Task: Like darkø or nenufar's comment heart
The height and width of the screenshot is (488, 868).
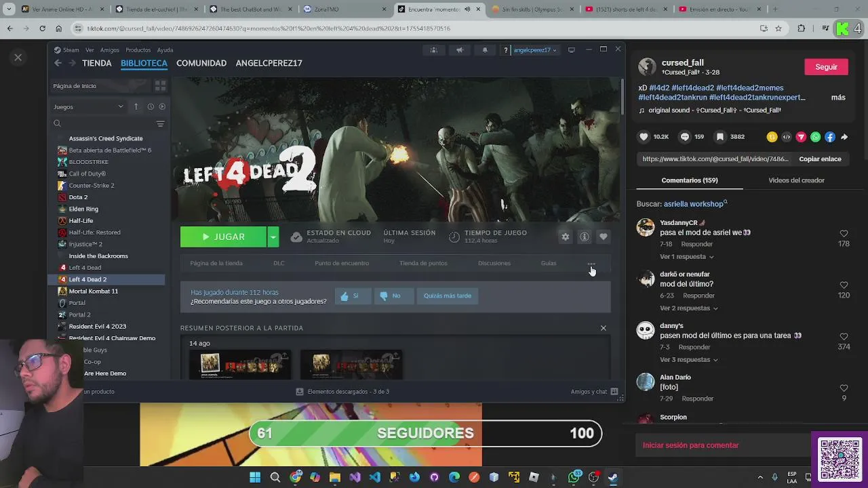Action: (x=844, y=285)
